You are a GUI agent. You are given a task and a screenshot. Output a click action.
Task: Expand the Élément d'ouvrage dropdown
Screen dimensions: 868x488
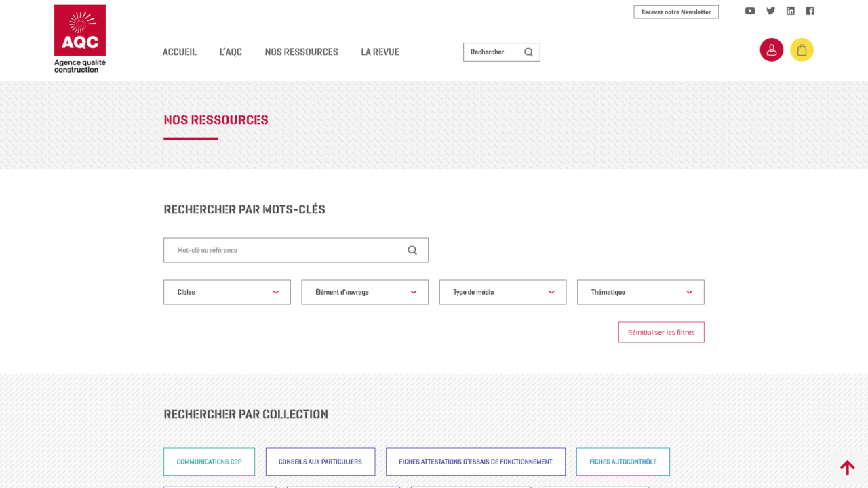pos(365,292)
